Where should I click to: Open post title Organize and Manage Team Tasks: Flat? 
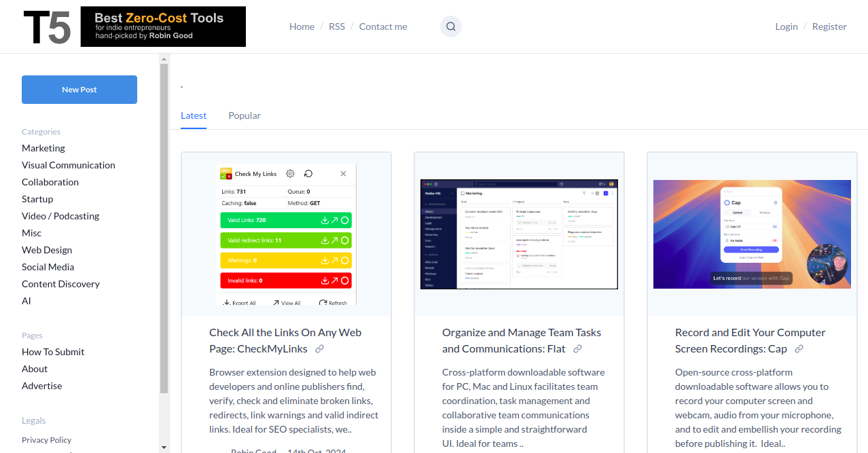coord(522,341)
